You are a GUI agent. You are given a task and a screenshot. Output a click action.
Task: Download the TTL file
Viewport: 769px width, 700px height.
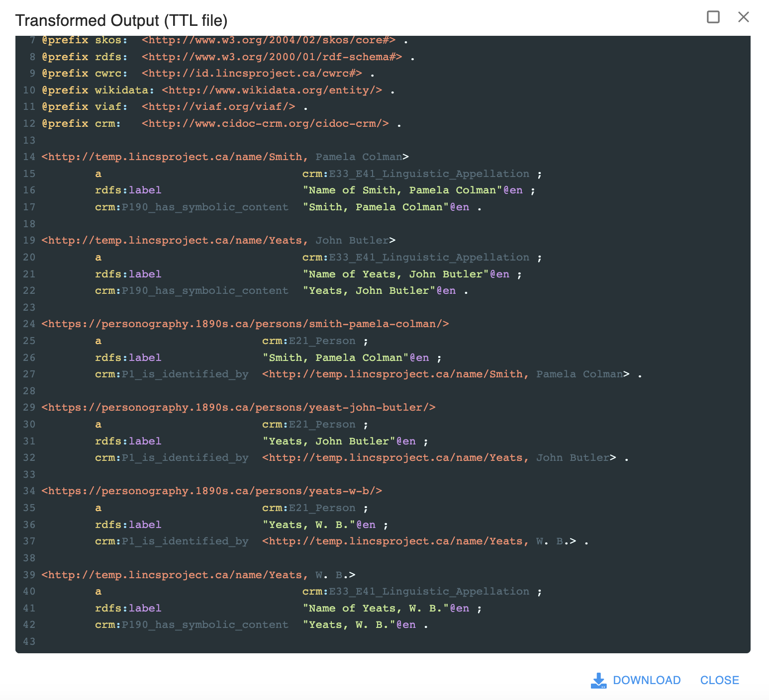pos(646,680)
